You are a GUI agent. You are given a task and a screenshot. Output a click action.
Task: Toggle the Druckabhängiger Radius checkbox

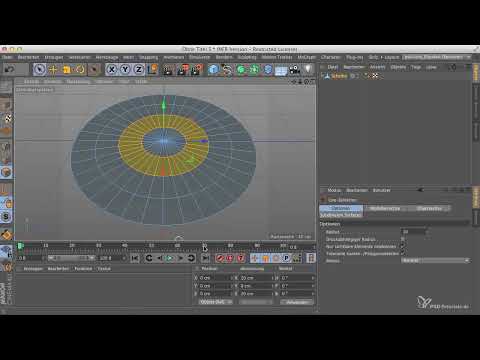[x=403, y=239]
